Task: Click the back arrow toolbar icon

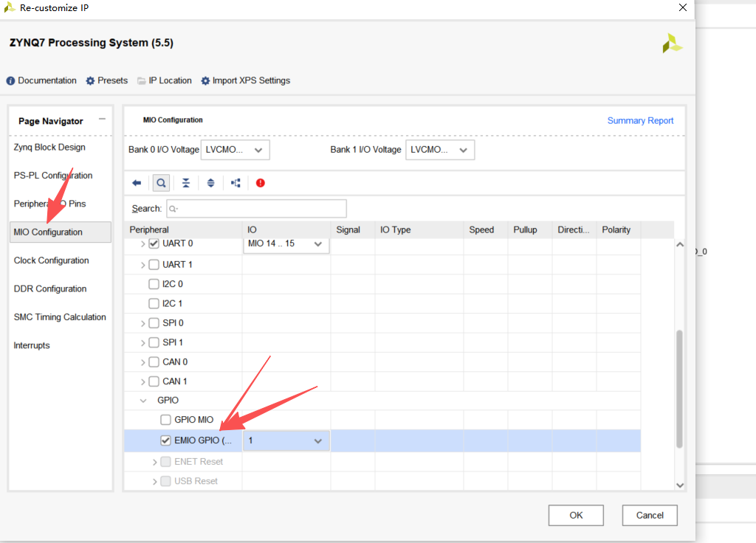Action: [x=137, y=183]
